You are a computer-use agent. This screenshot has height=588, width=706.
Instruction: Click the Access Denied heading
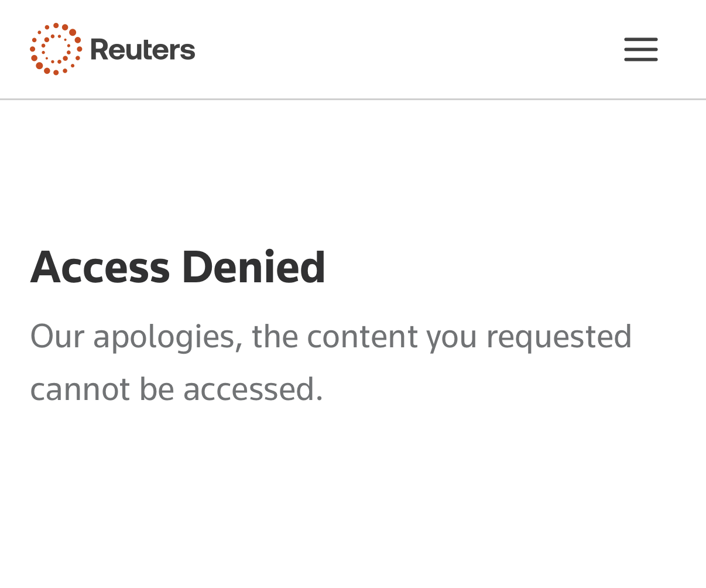177,267
